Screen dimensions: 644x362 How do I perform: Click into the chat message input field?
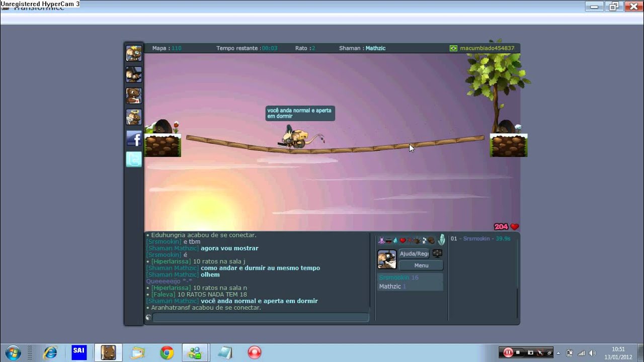[x=261, y=317]
